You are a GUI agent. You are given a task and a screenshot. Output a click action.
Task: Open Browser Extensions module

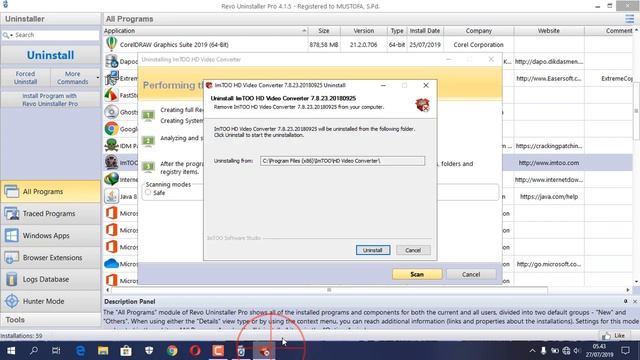pos(50,258)
